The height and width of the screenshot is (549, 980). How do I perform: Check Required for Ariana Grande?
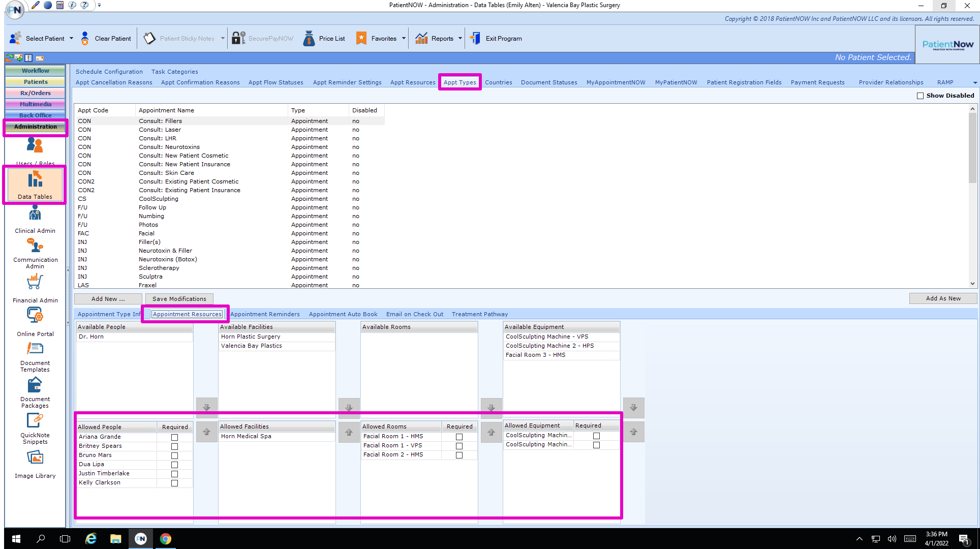[174, 437]
